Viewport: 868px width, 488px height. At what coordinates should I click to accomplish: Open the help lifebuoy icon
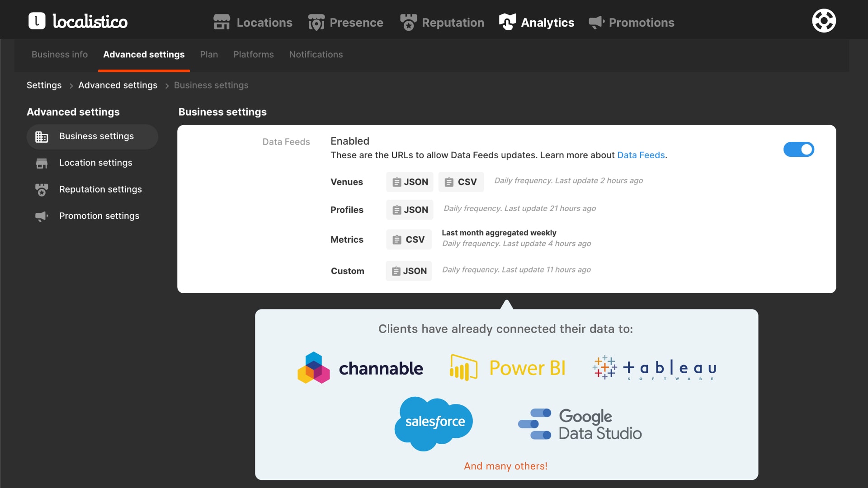pos(824,21)
